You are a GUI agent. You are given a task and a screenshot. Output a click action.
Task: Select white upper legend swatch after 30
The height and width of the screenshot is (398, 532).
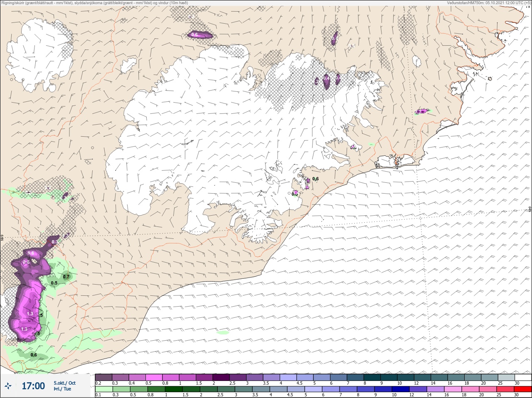tap(523, 377)
